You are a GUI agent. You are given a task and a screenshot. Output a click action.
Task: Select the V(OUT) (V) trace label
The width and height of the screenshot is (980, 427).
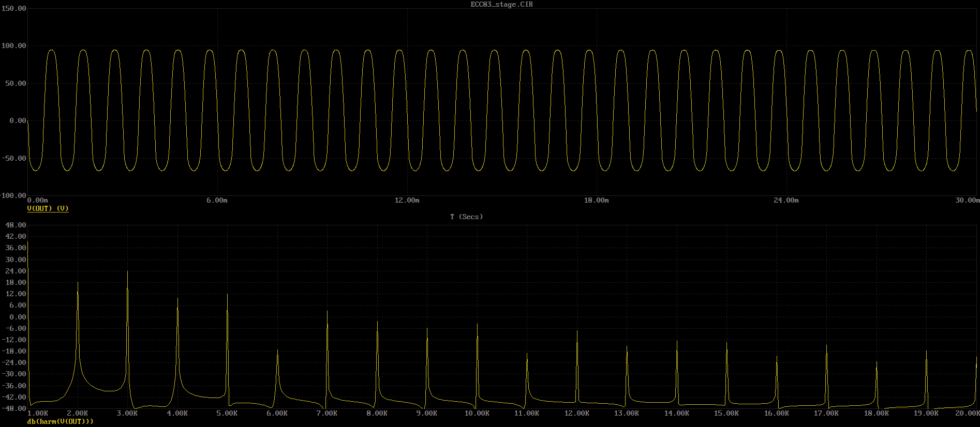click(48, 208)
